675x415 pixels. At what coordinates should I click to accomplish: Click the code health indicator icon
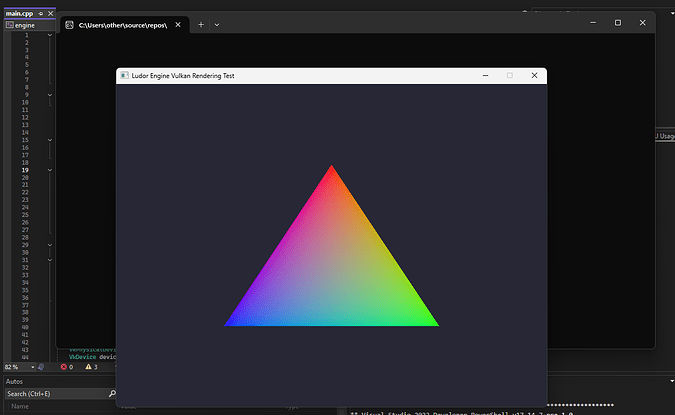pos(41,367)
